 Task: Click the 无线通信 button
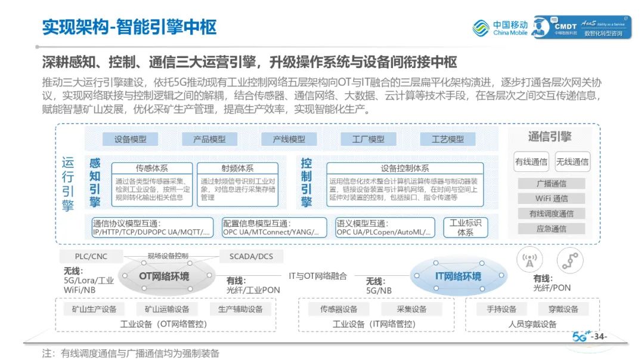[x=572, y=161]
